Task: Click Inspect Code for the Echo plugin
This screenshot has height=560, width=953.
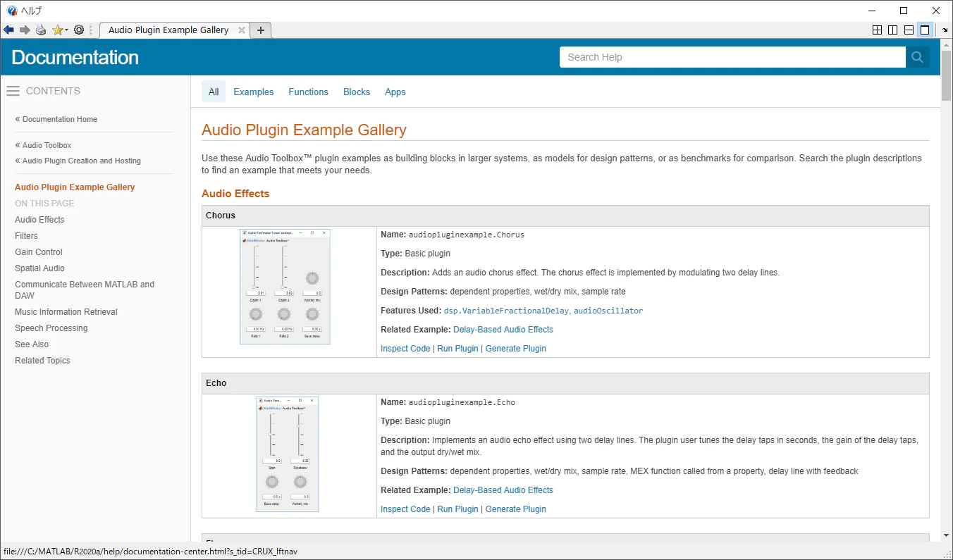Action: click(x=405, y=509)
